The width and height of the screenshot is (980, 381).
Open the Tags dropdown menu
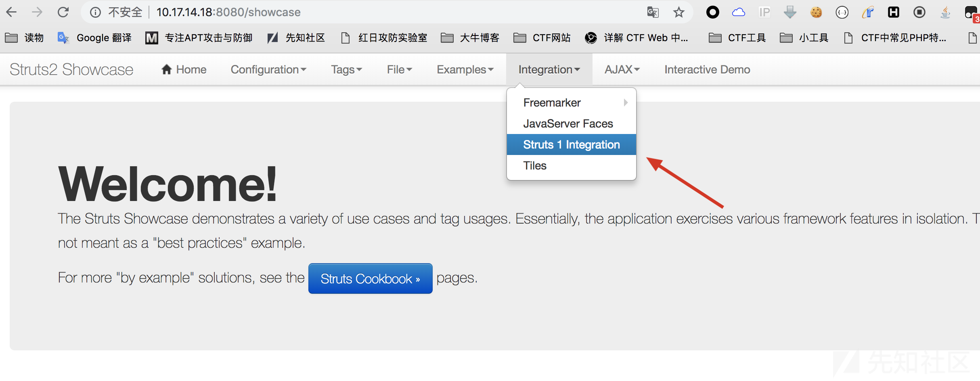pos(346,69)
